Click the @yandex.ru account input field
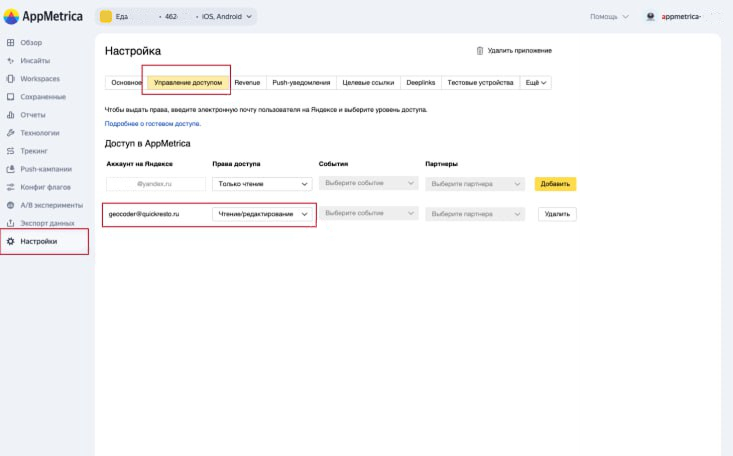This screenshot has width=733, height=456. pos(155,184)
